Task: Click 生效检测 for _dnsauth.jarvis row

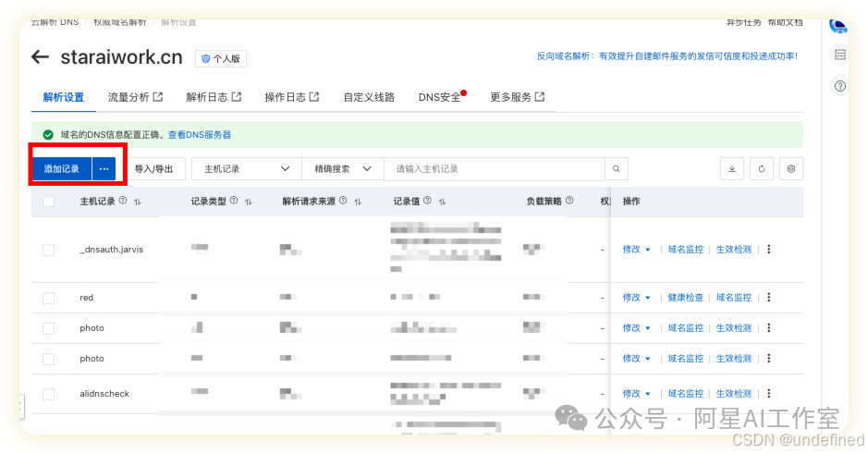Action: pos(733,249)
